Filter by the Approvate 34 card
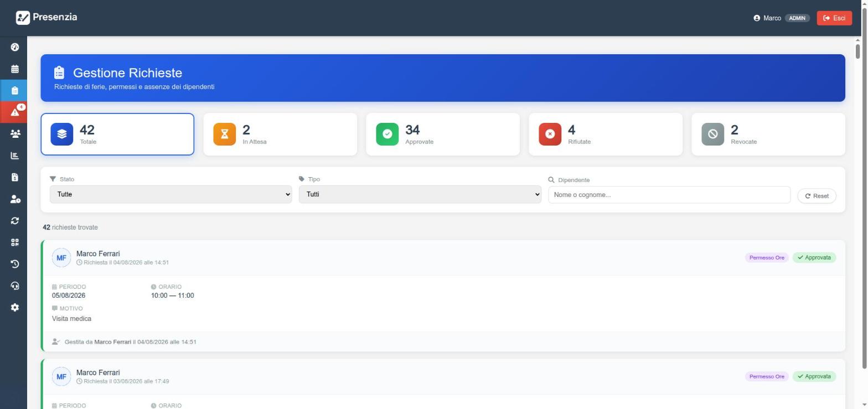Image resolution: width=868 pixels, height=409 pixels. [443, 134]
